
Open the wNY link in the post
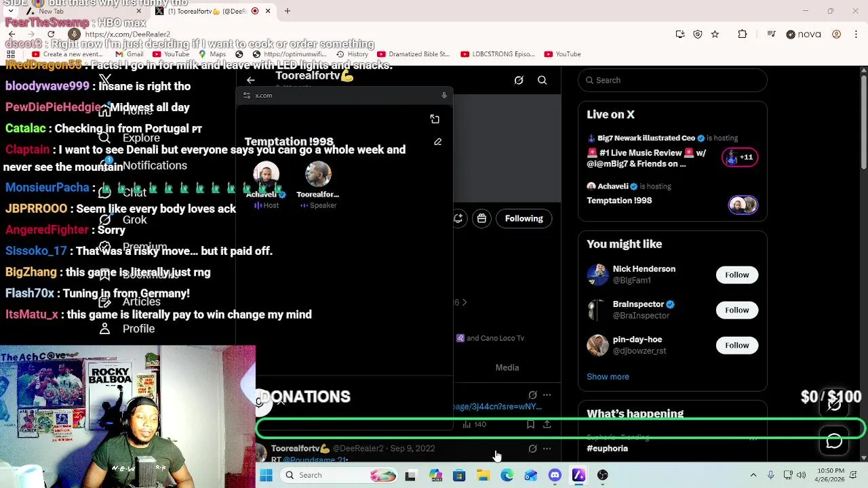pyautogui.click(x=497, y=407)
